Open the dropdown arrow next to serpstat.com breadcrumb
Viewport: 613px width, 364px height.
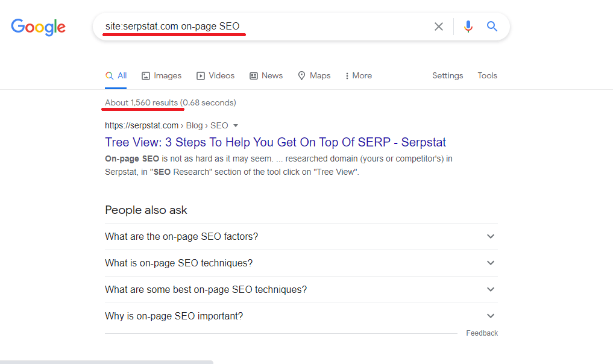(235, 125)
